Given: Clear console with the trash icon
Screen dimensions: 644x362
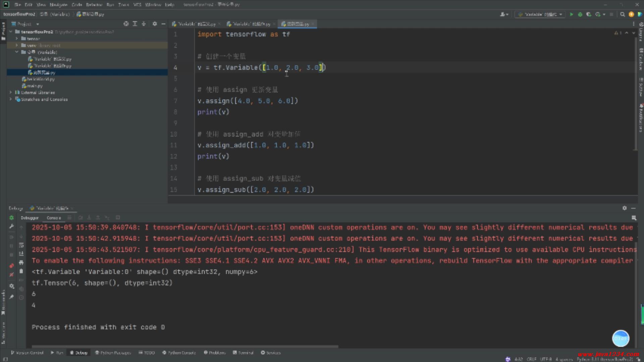Looking at the screenshot, I should pyautogui.click(x=21, y=271).
